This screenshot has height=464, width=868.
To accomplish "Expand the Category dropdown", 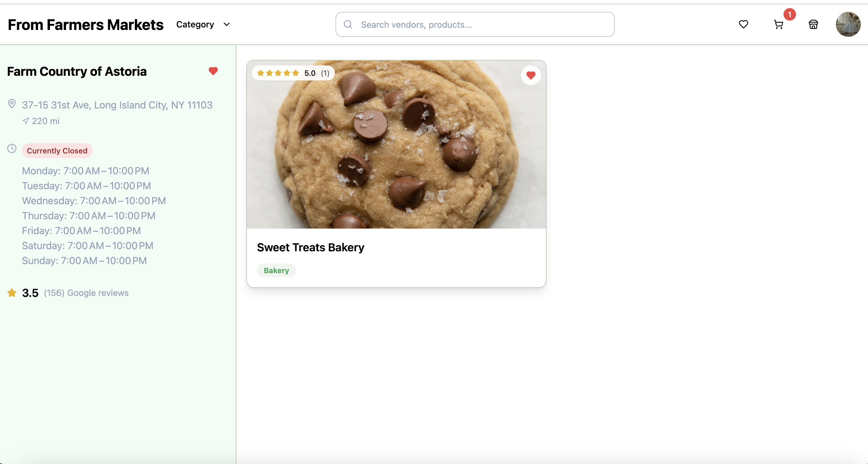I will 195,24.
